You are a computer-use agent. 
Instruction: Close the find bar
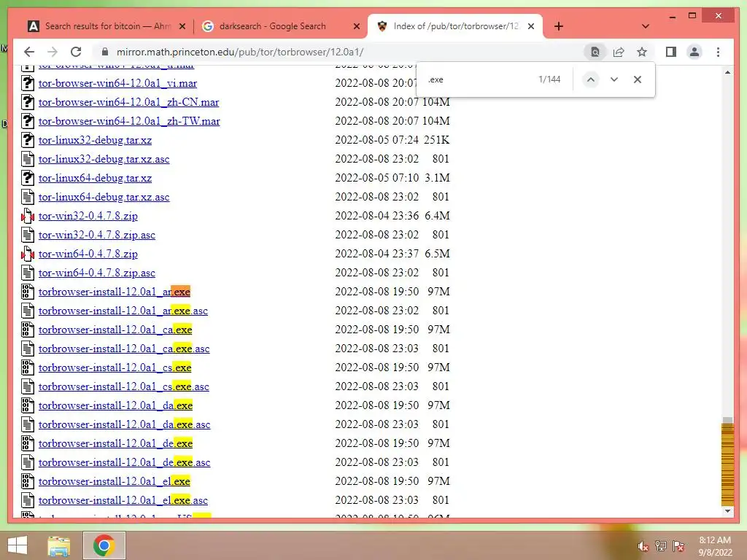click(638, 79)
